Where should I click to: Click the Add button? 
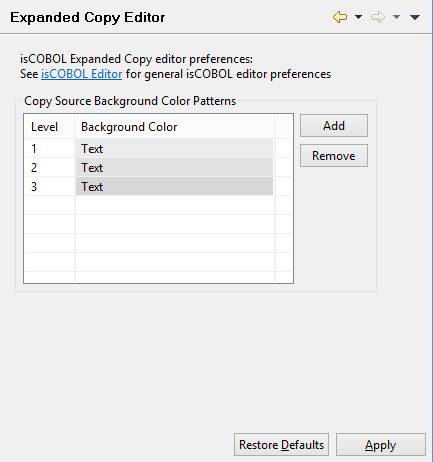click(x=334, y=126)
